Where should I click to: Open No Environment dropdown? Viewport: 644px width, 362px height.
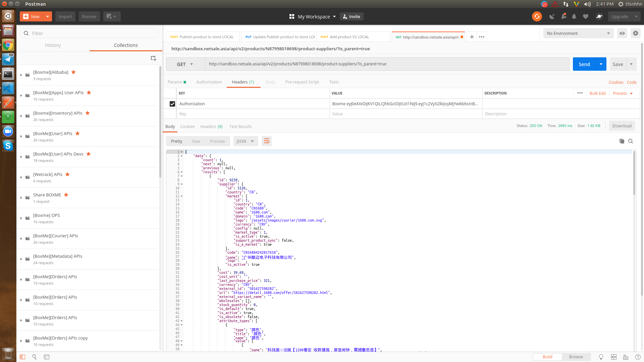[578, 33]
